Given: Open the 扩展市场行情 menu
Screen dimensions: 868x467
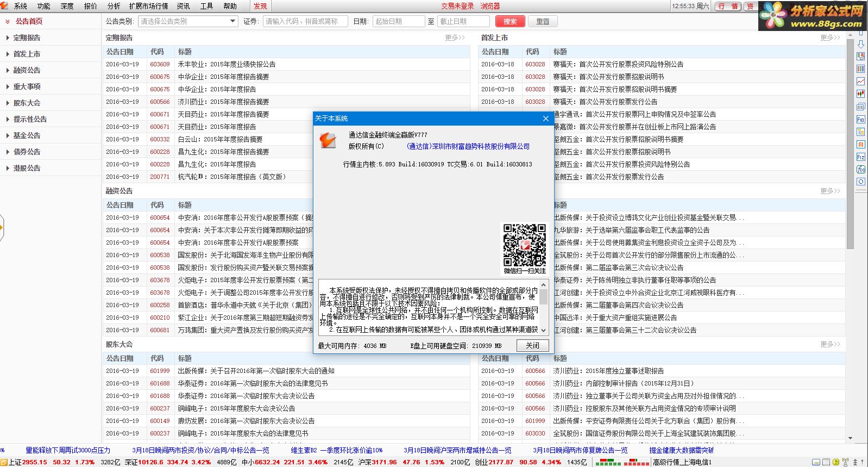Looking at the screenshot, I should pyautogui.click(x=149, y=6).
